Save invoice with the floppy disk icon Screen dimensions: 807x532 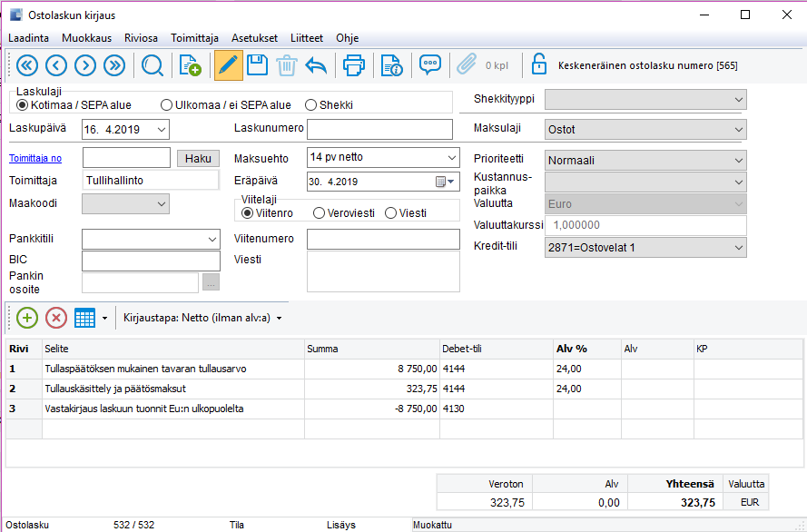click(257, 65)
